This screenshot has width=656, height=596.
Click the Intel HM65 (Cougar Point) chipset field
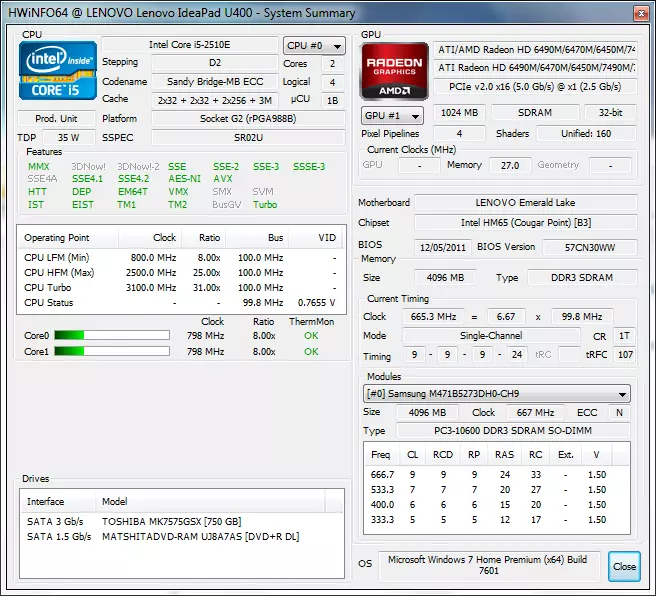[525, 223]
